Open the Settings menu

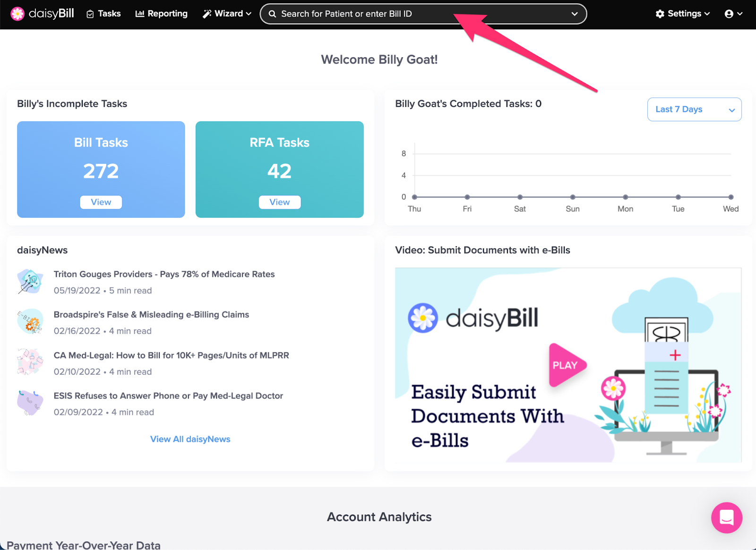click(x=683, y=14)
